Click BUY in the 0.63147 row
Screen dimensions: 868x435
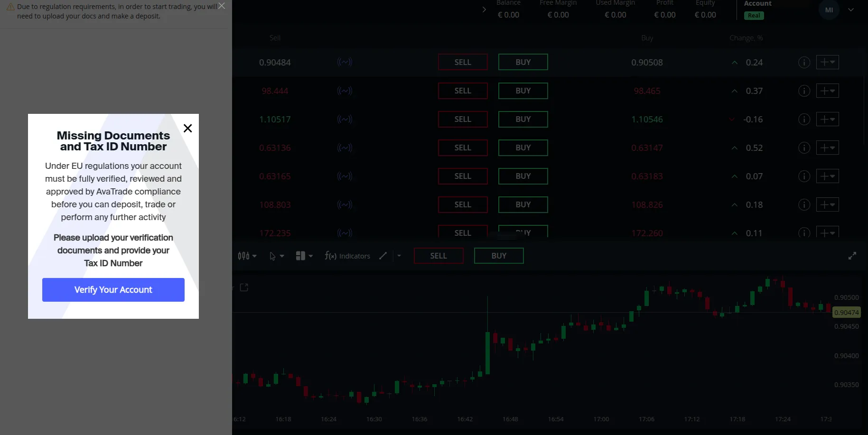pyautogui.click(x=523, y=148)
